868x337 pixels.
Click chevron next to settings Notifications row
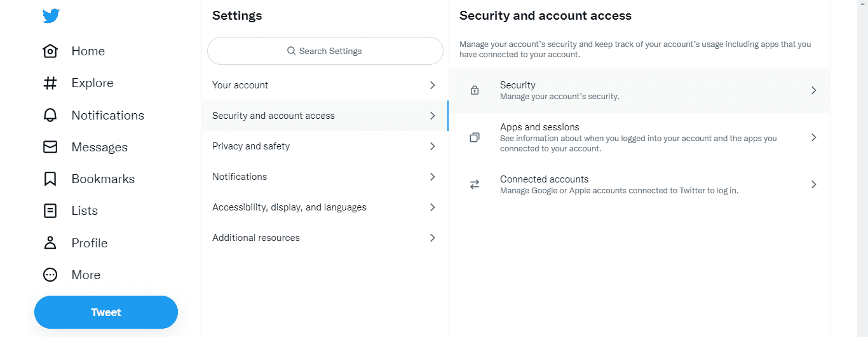tap(432, 177)
